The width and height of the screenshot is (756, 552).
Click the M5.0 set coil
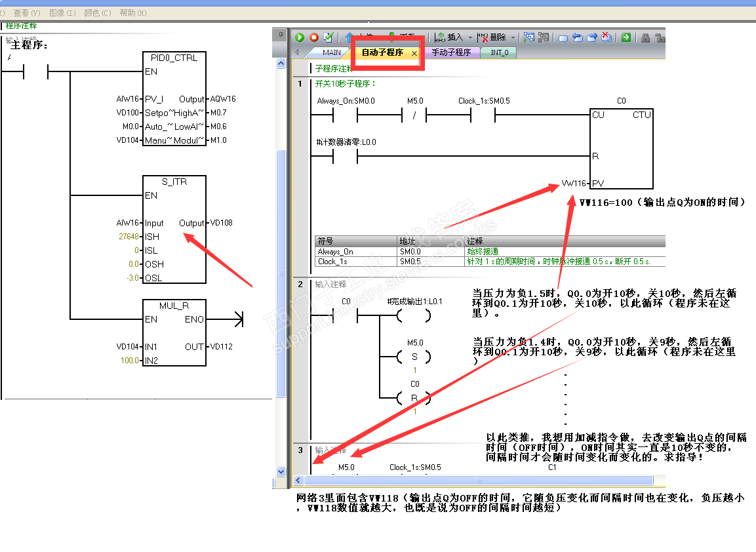point(414,357)
